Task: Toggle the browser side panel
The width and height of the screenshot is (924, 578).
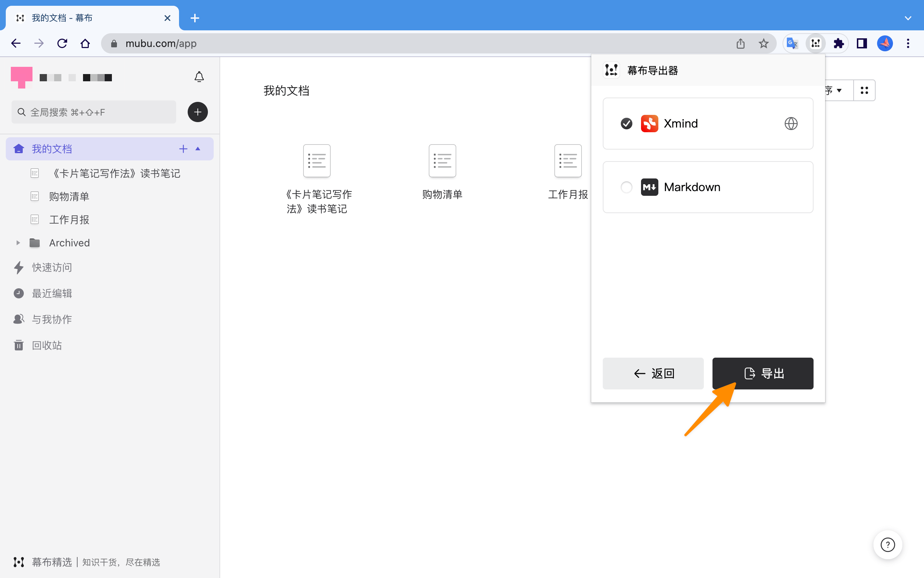Action: click(x=862, y=43)
